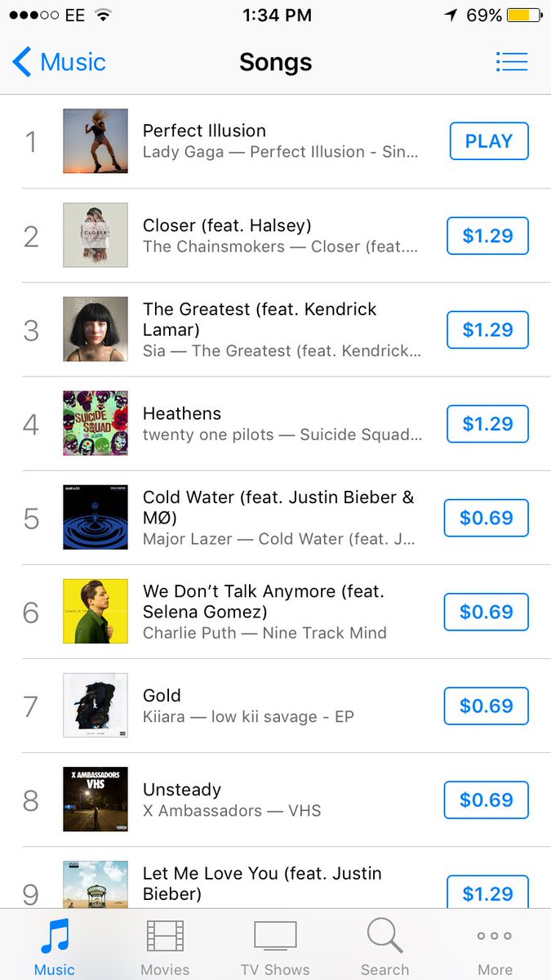The width and height of the screenshot is (551, 980).
Task: Select the Gold song title
Action: (162, 696)
